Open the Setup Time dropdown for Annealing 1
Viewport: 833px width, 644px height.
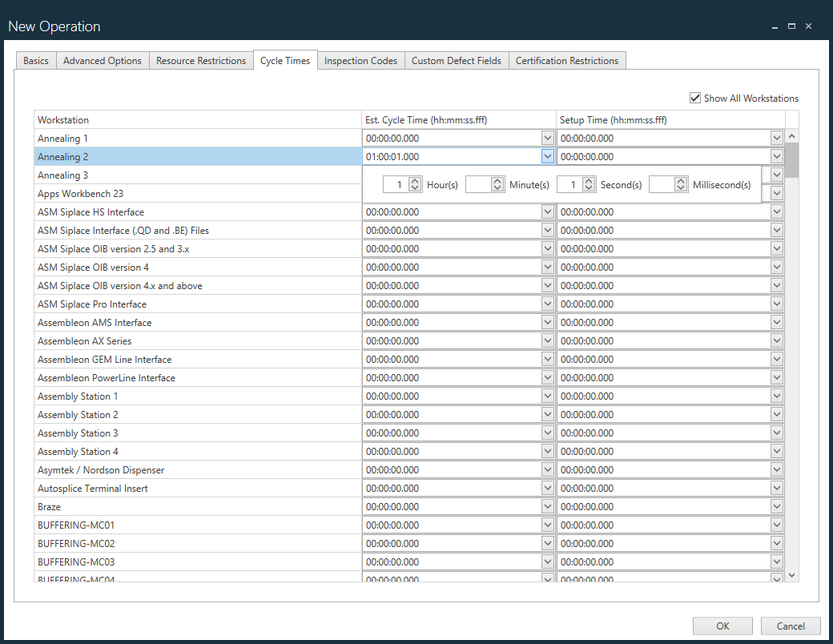(x=775, y=137)
